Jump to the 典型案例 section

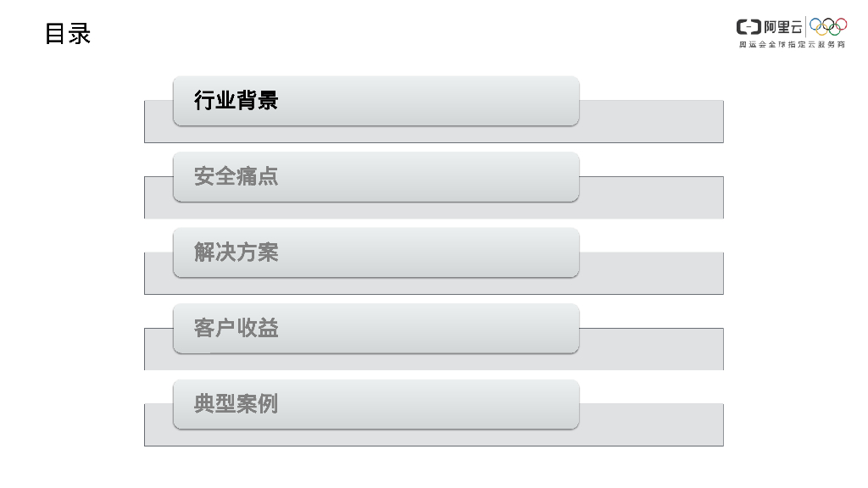tap(376, 404)
